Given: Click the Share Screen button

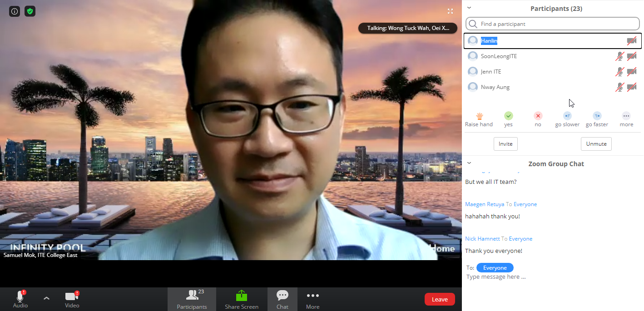Looking at the screenshot, I should [x=242, y=299].
